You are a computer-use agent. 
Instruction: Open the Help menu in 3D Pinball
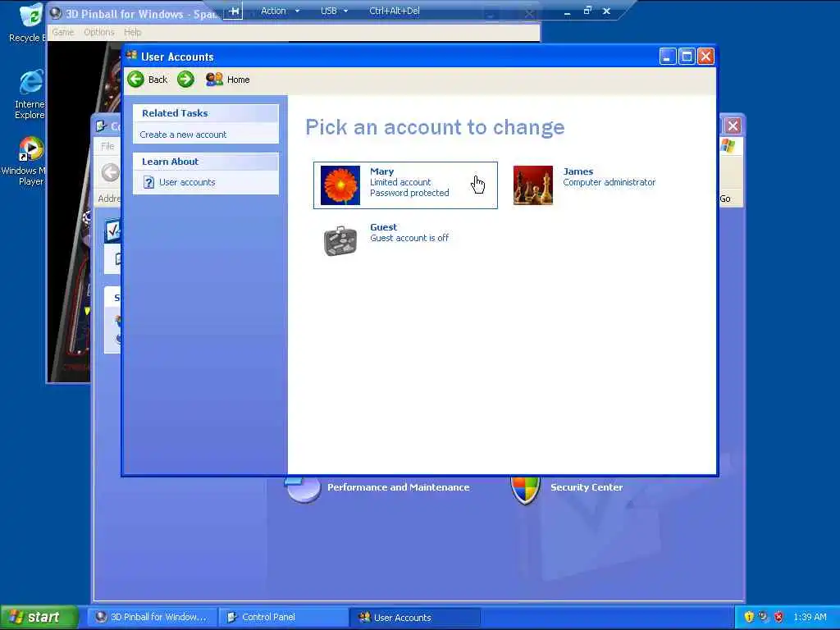132,32
